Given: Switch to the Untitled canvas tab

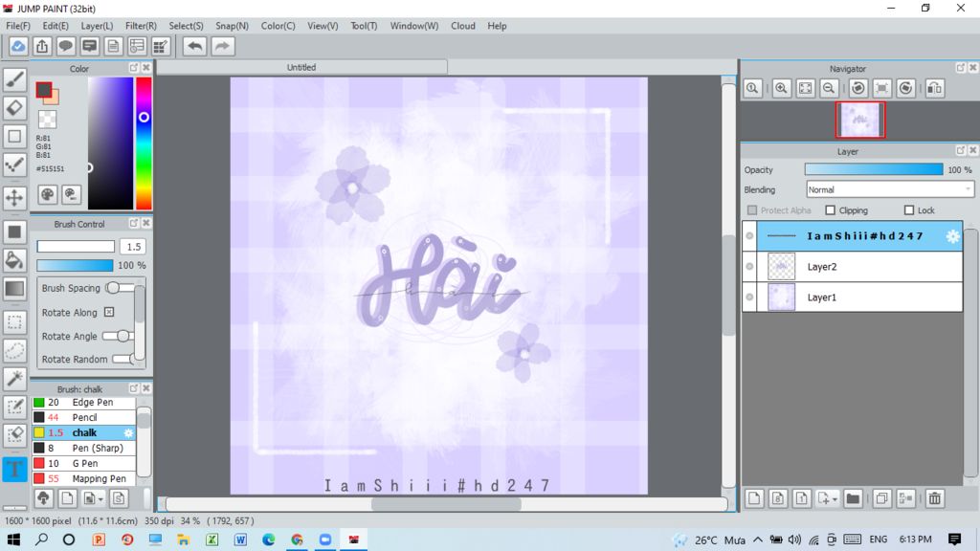Looking at the screenshot, I should pos(301,67).
